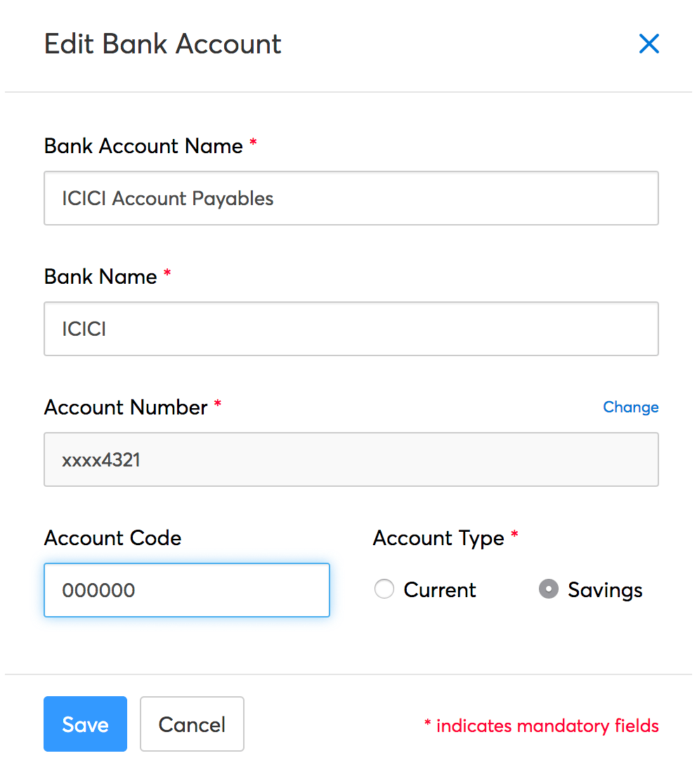This screenshot has width=697, height=784.
Task: Click the red asterisk beside Account Type
Action: coord(514,535)
